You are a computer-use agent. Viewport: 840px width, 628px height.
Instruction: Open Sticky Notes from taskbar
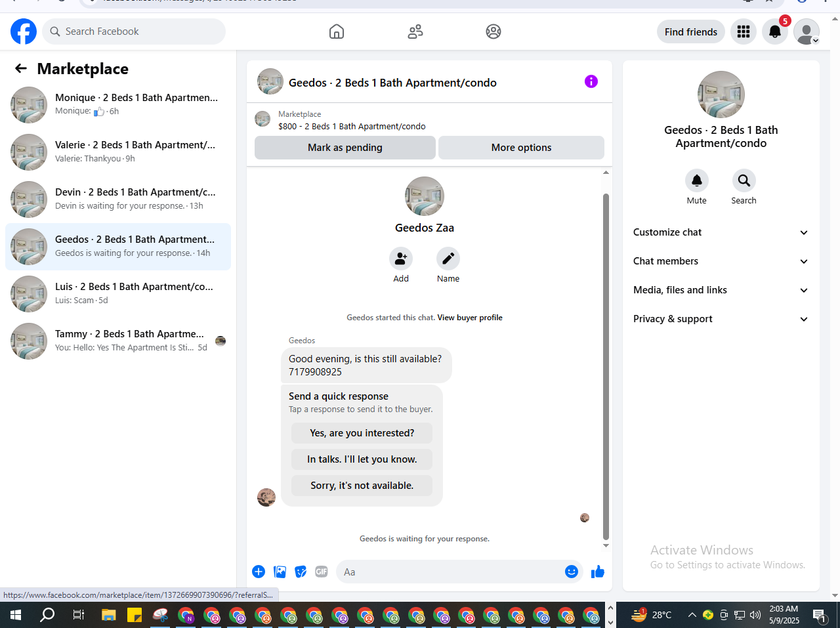click(x=135, y=615)
